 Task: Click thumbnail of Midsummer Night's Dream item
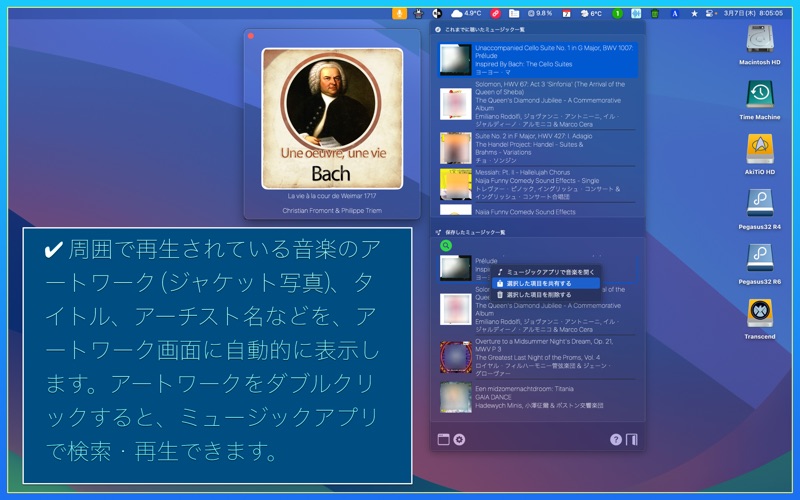pos(456,357)
